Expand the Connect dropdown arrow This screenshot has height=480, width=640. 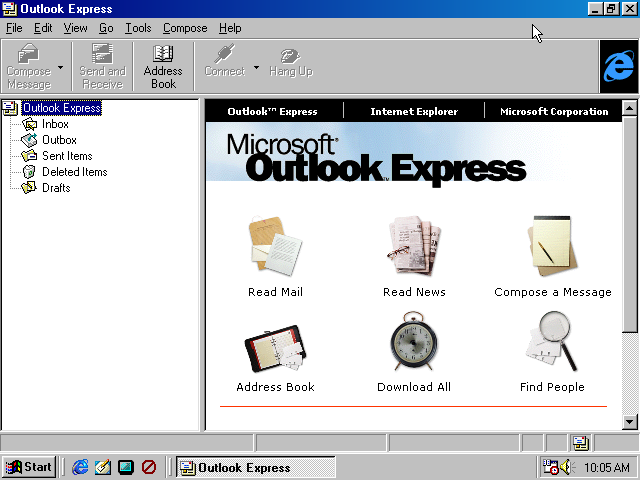click(x=256, y=67)
